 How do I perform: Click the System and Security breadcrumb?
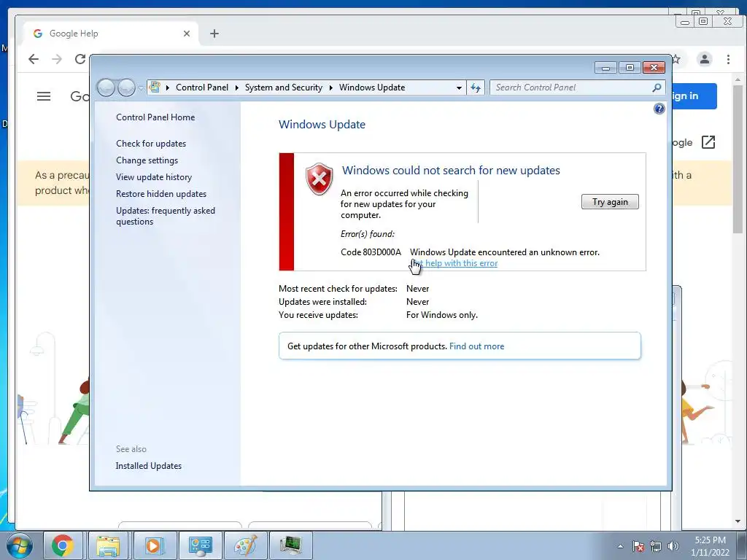284,87
